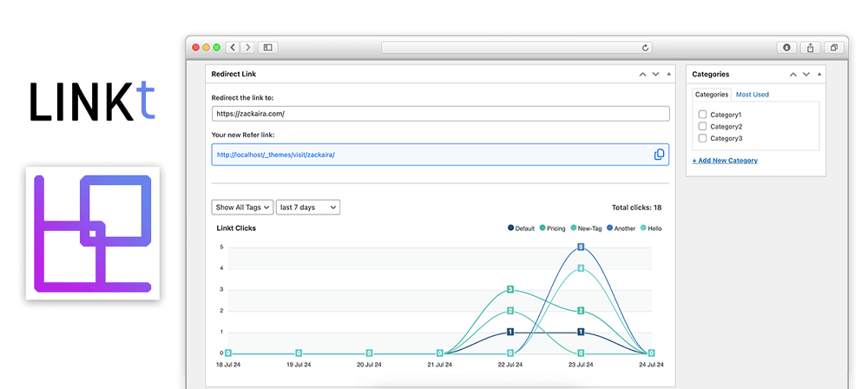Check the Category1 checkbox
The height and width of the screenshot is (389, 868).
703,115
